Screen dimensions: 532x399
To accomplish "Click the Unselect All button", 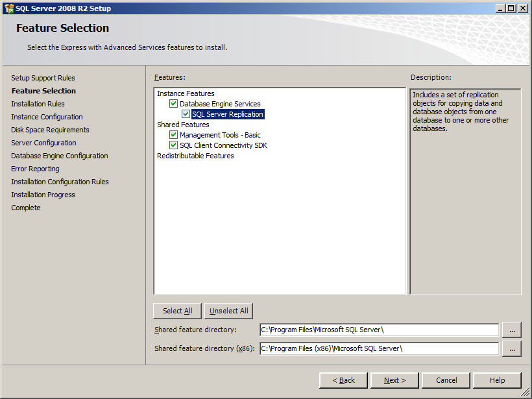I will click(x=228, y=311).
